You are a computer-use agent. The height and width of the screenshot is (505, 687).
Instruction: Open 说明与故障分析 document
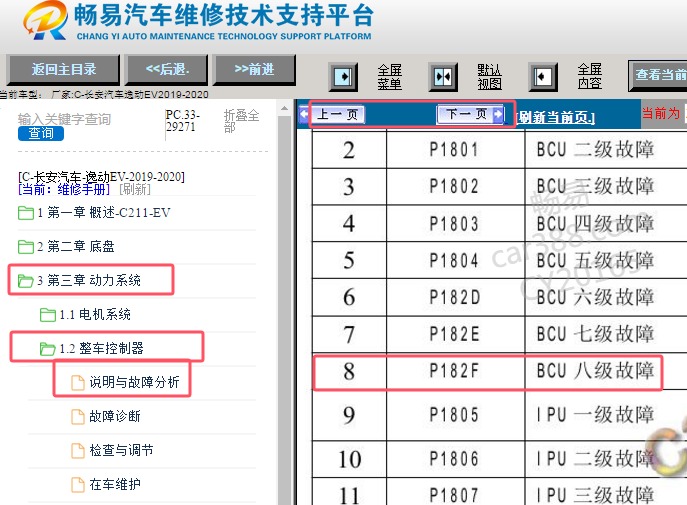[125, 382]
